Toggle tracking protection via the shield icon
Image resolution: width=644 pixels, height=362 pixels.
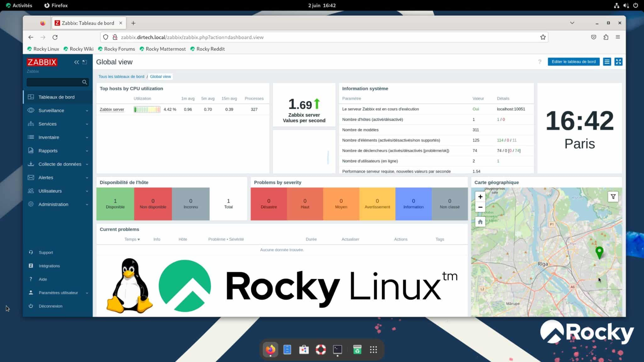pos(105,37)
